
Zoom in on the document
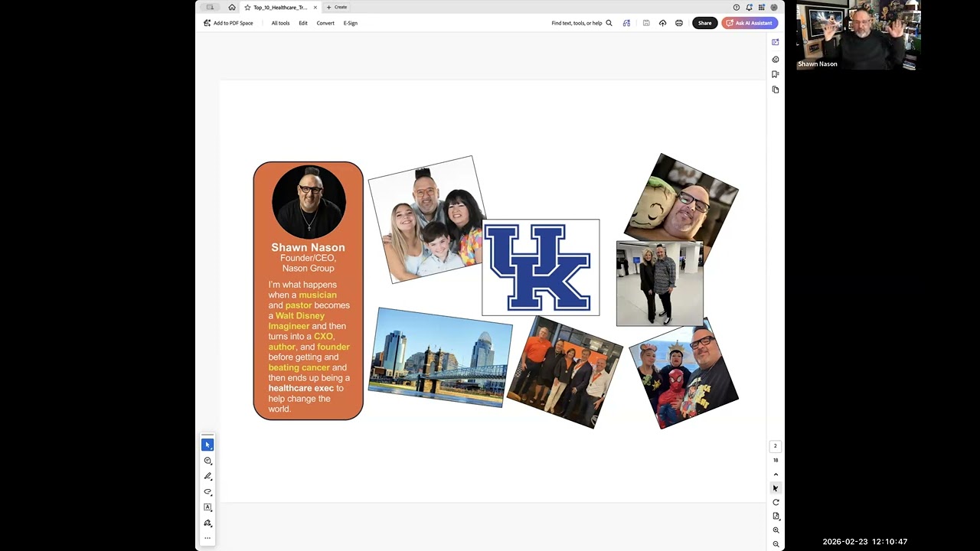tap(776, 530)
